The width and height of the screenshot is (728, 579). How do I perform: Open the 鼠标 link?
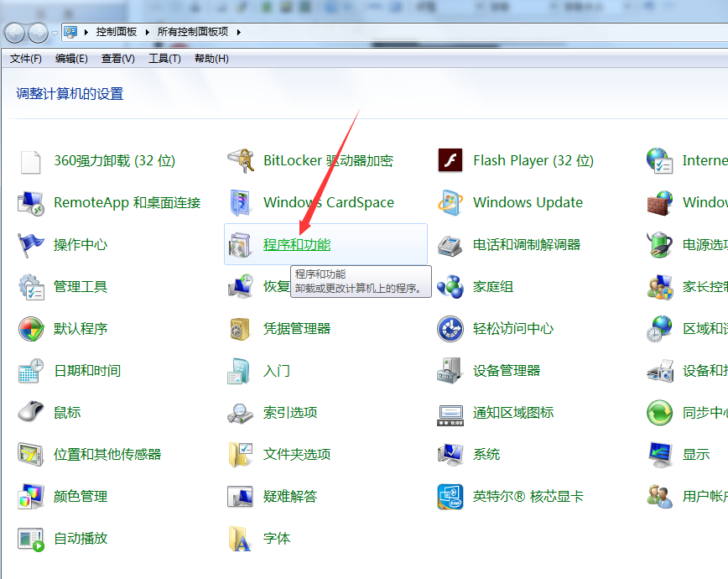coord(67,412)
